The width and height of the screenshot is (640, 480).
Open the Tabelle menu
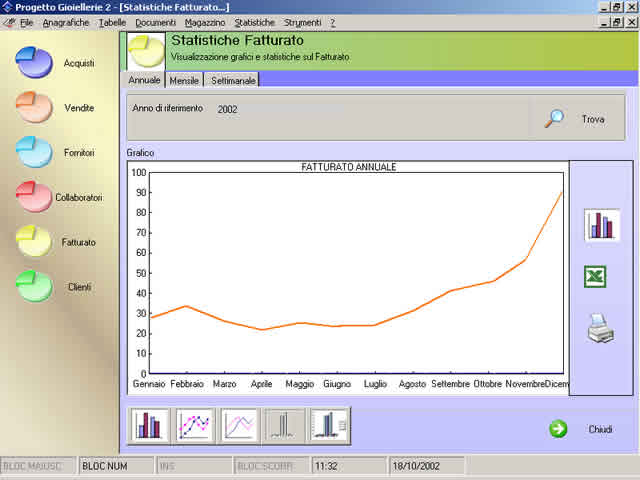coord(112,23)
